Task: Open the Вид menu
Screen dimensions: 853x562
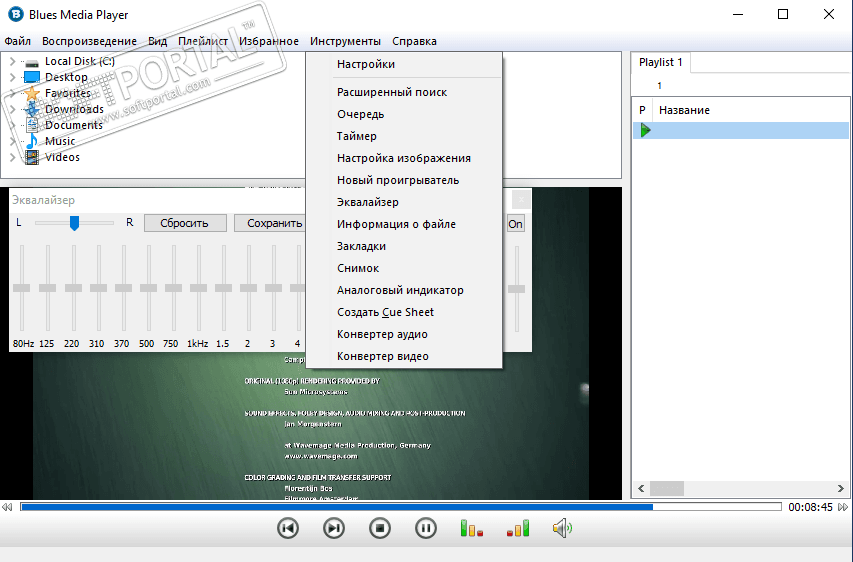Action: pos(157,41)
